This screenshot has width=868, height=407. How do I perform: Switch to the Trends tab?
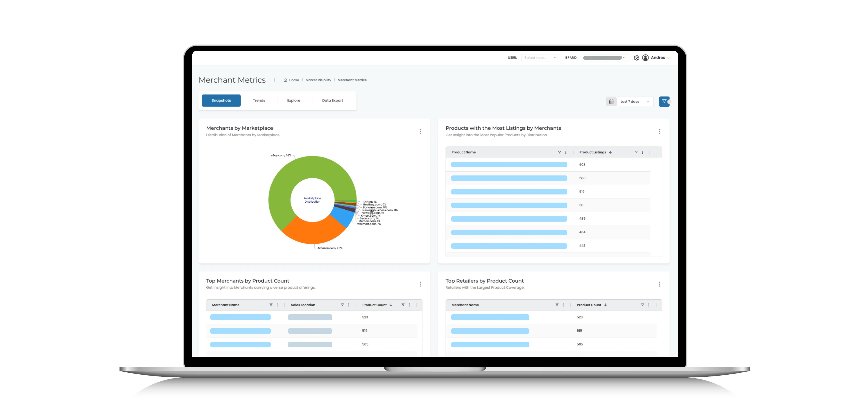click(x=259, y=100)
